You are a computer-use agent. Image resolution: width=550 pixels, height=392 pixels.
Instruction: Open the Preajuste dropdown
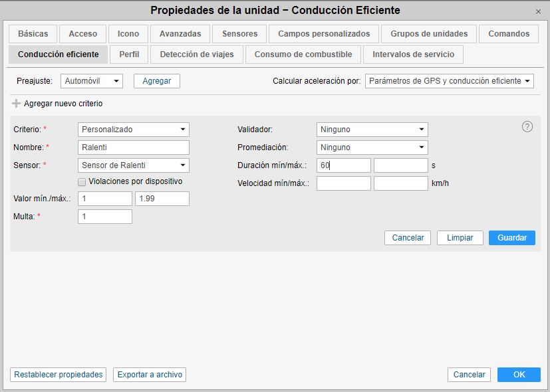click(92, 81)
